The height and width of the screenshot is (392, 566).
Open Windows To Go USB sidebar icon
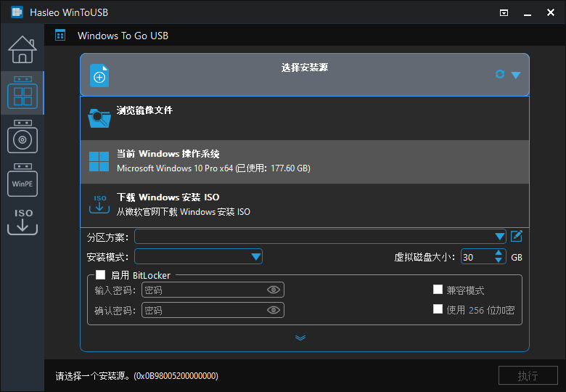pos(22,92)
